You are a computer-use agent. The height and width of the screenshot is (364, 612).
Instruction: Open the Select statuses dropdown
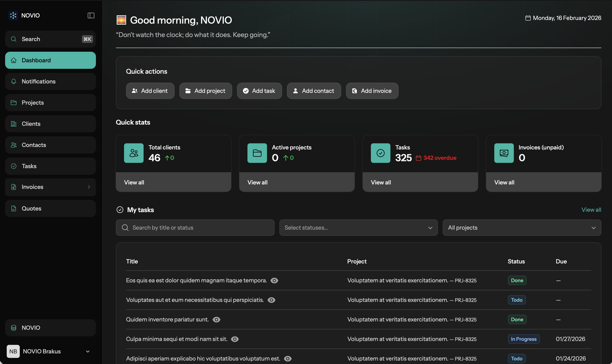pos(358,228)
